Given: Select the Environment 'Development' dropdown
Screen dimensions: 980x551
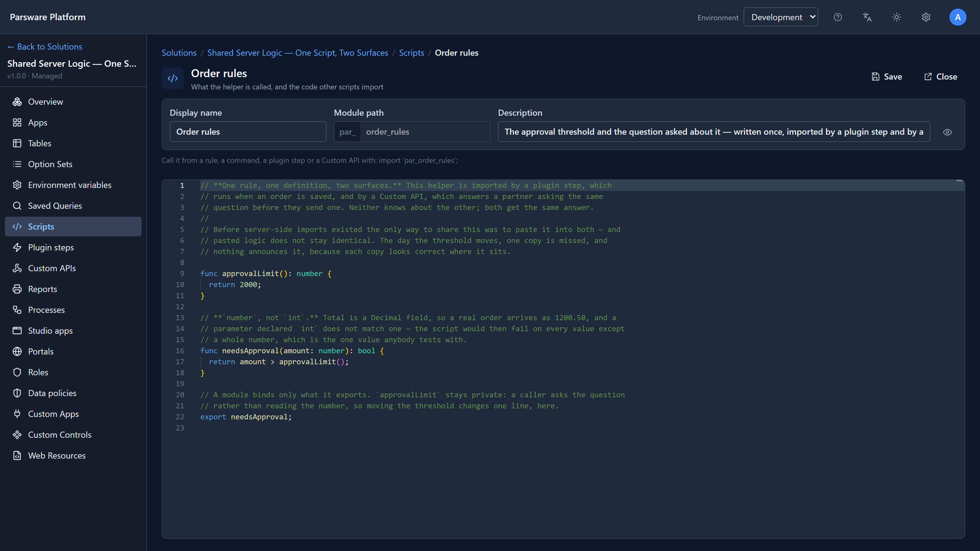Looking at the screenshot, I should coord(781,17).
